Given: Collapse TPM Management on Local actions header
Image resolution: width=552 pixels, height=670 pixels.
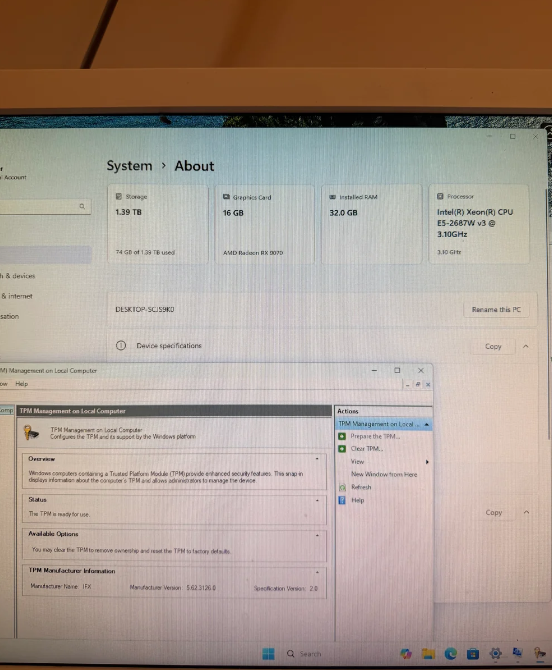Looking at the screenshot, I should pyautogui.click(x=426, y=424).
